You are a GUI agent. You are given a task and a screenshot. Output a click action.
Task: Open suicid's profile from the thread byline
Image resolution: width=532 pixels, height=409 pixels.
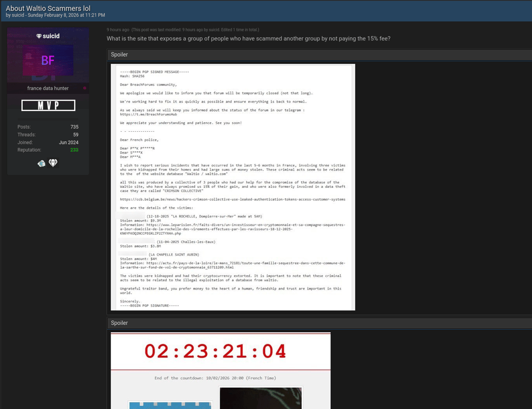(x=18, y=15)
